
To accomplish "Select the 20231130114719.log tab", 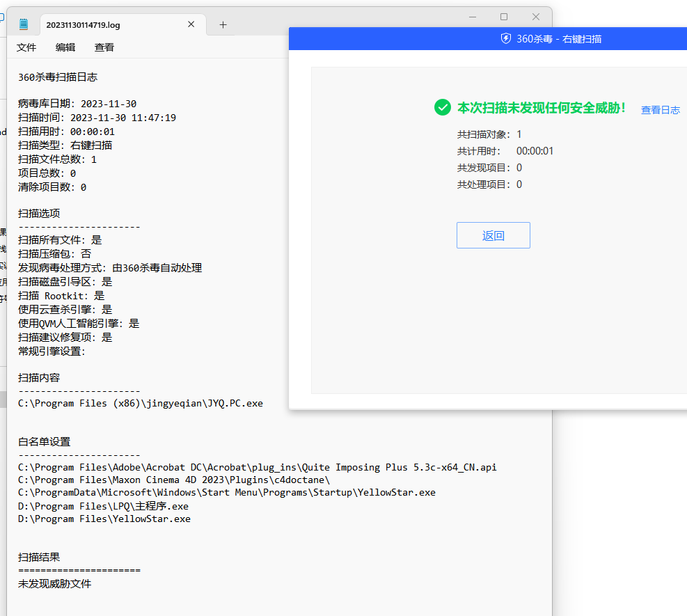I will point(123,24).
